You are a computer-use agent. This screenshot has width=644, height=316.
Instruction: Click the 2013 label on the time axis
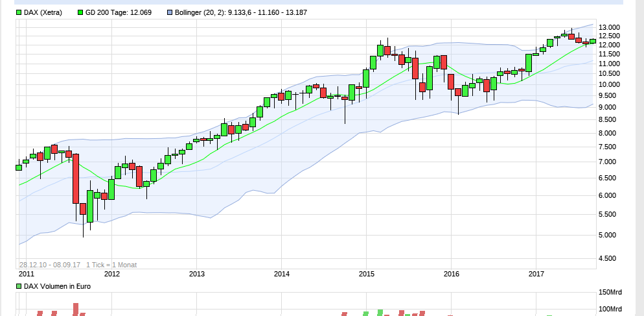point(196,274)
